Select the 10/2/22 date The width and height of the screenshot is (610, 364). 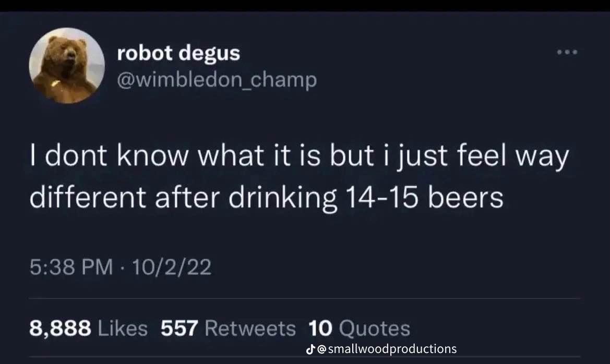point(172,268)
